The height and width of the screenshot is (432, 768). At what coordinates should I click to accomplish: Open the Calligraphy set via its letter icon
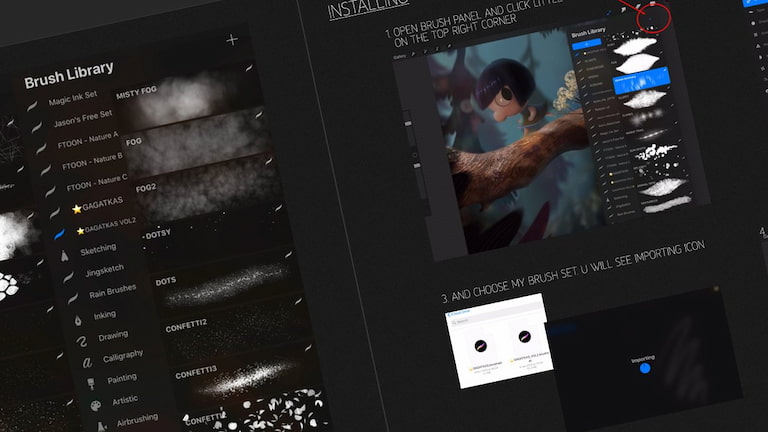[87, 362]
